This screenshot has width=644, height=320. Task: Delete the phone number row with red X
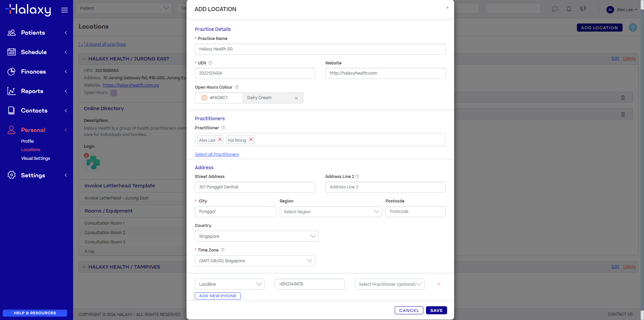[439, 284]
